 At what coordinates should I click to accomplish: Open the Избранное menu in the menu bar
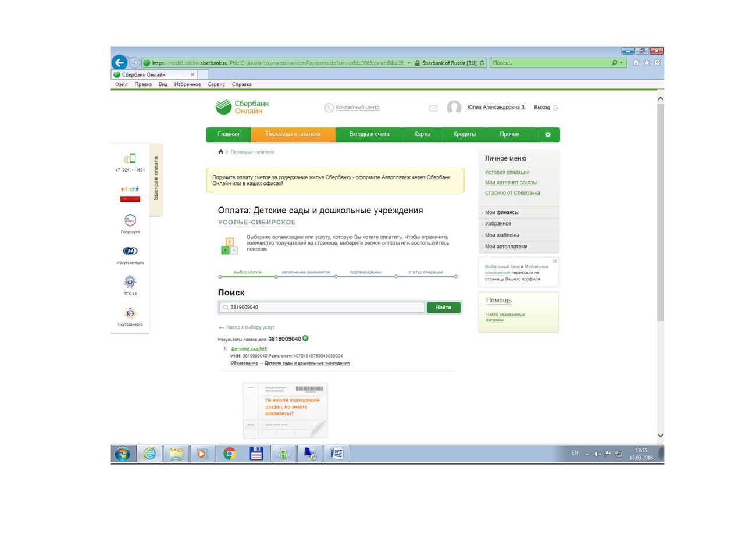187,84
